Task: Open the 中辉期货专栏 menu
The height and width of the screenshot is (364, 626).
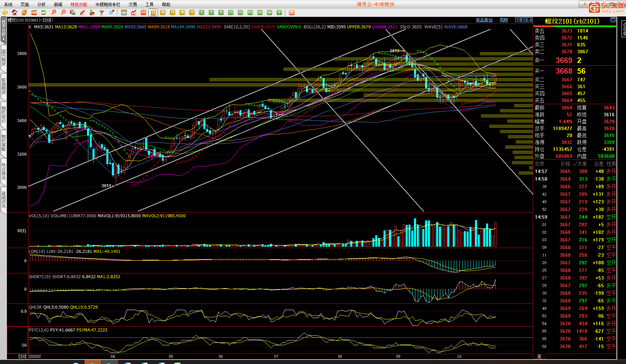Action: click(108, 4)
